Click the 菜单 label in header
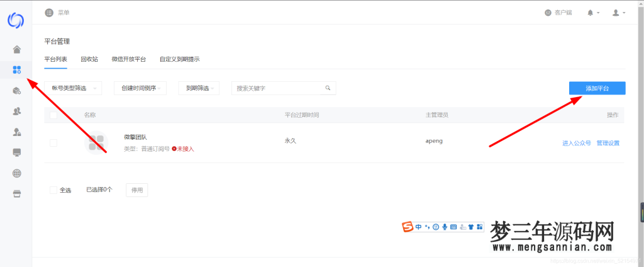The image size is (644, 267). coord(64,13)
